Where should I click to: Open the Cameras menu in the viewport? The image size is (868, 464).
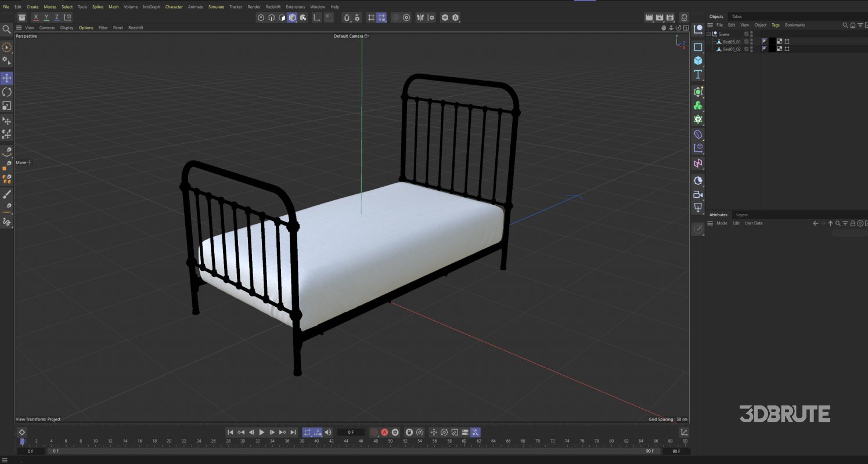46,27
